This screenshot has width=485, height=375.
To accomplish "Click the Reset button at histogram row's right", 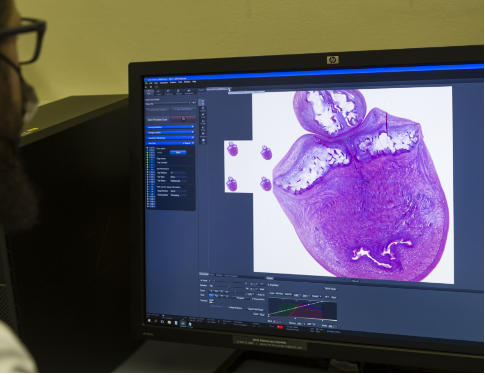I will click(x=334, y=297).
